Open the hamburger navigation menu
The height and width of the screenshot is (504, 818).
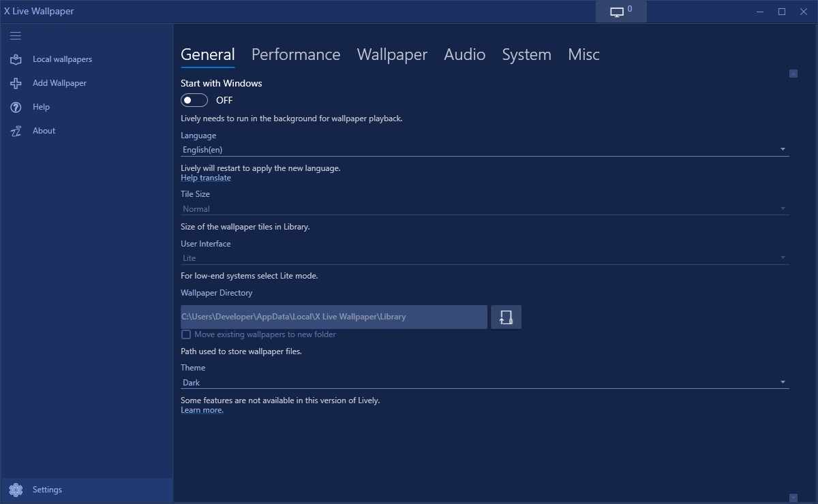tap(15, 35)
